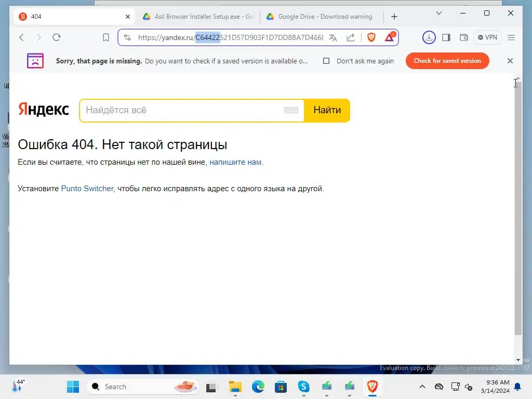Open Skype from taskbar
Image resolution: width=532 pixels, height=399 pixels.
(303, 387)
